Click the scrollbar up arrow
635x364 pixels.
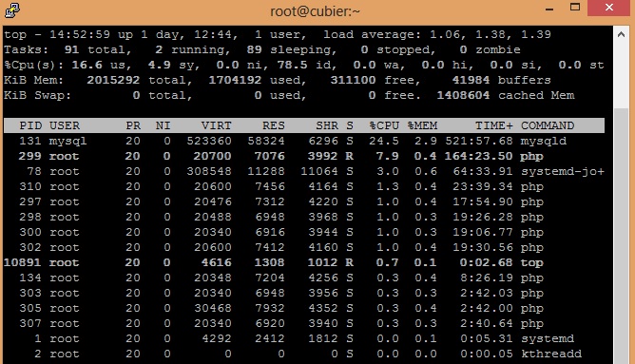tap(622, 35)
